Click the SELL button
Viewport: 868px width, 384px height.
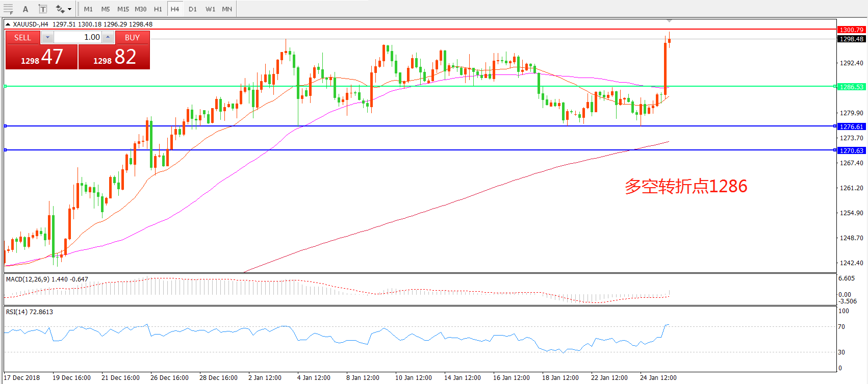pyautogui.click(x=22, y=37)
